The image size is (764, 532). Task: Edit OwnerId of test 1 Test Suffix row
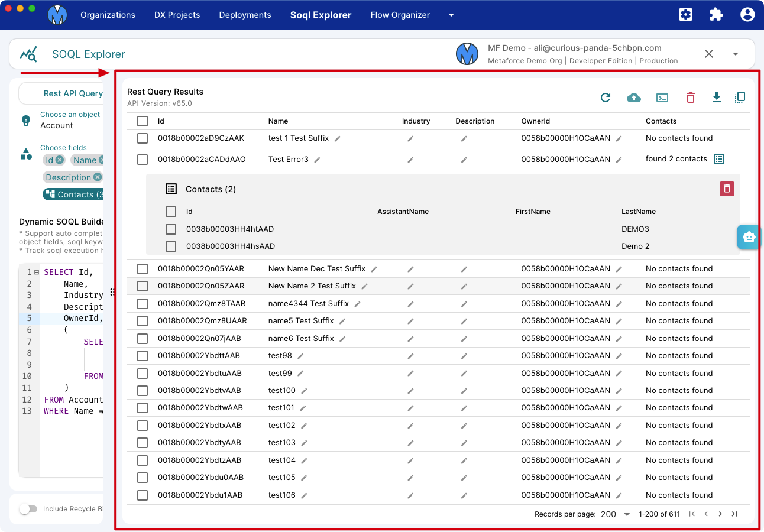(x=619, y=138)
